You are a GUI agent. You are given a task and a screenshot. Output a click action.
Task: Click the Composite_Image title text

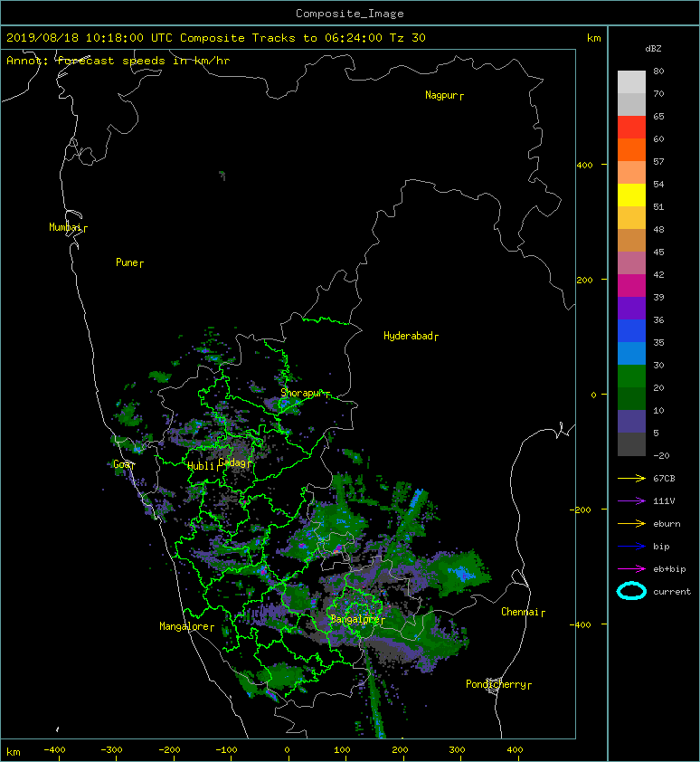[350, 14]
